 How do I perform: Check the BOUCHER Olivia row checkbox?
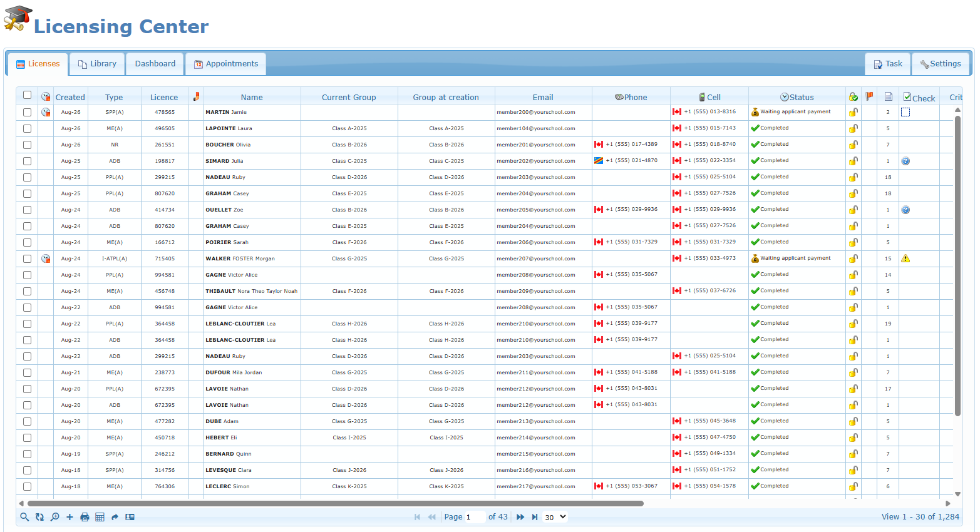27,145
